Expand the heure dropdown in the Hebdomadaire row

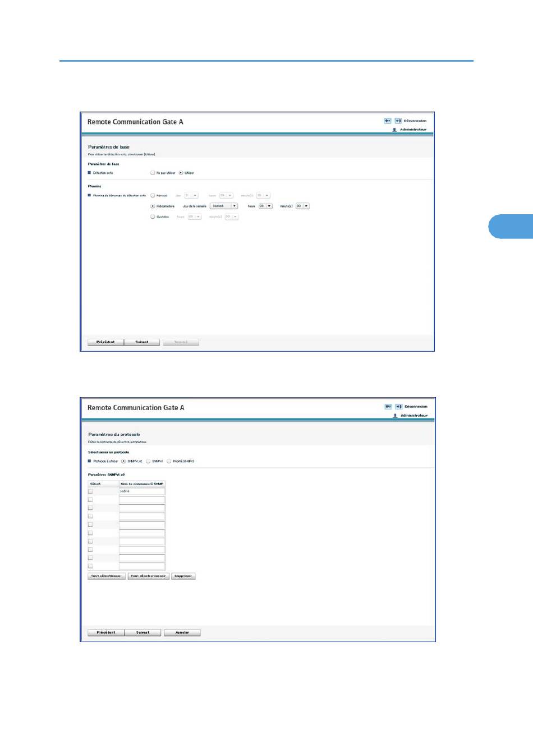[265, 206]
